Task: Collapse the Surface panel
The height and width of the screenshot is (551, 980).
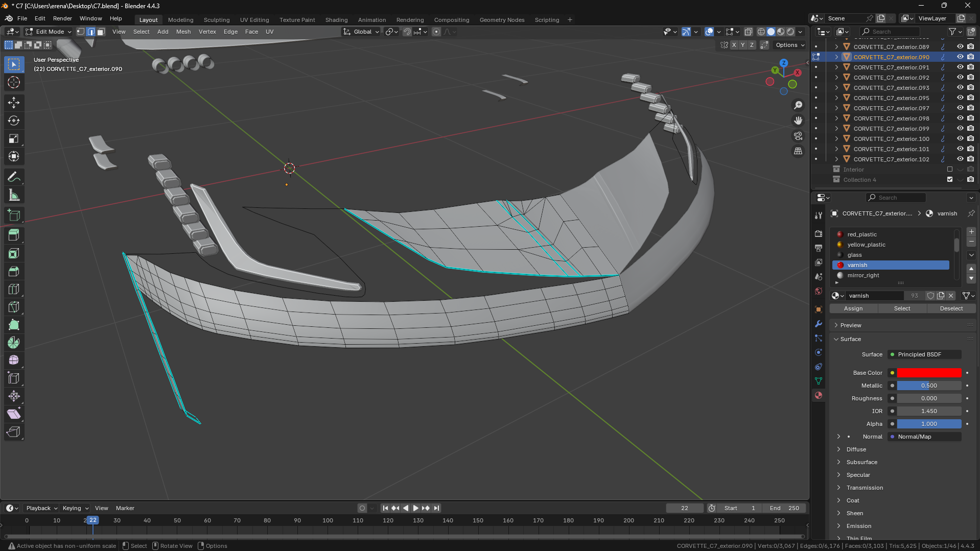Action: pyautogui.click(x=851, y=339)
